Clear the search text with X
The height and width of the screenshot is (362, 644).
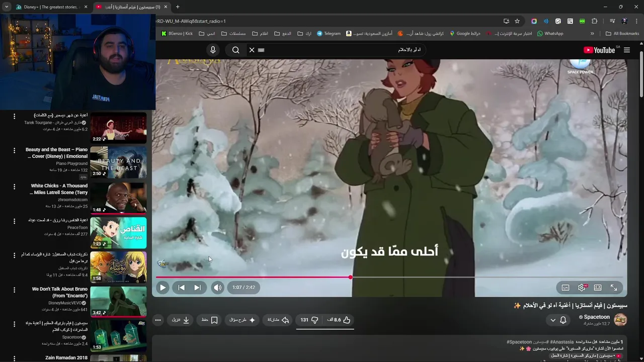click(x=252, y=50)
